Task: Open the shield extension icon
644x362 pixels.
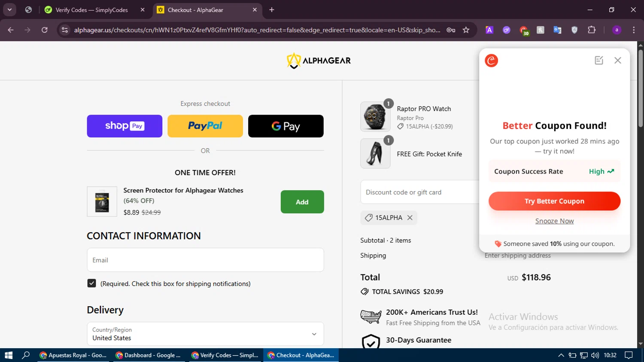Action: (x=574, y=30)
